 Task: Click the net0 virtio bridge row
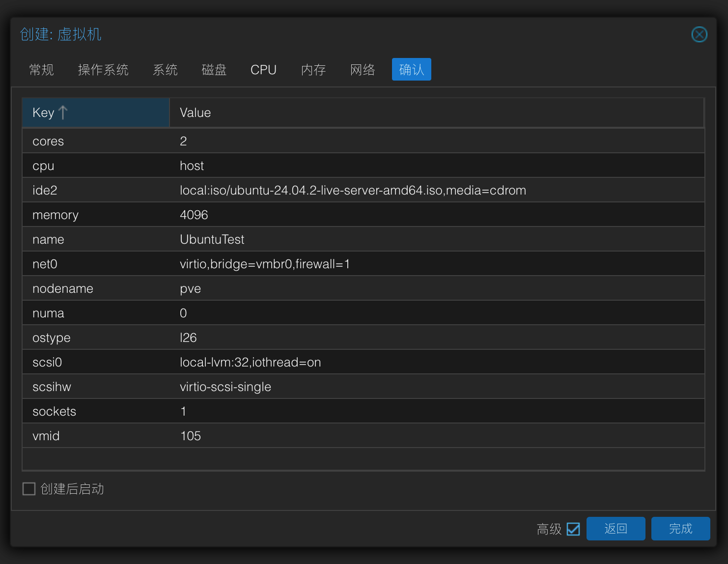pos(364,264)
